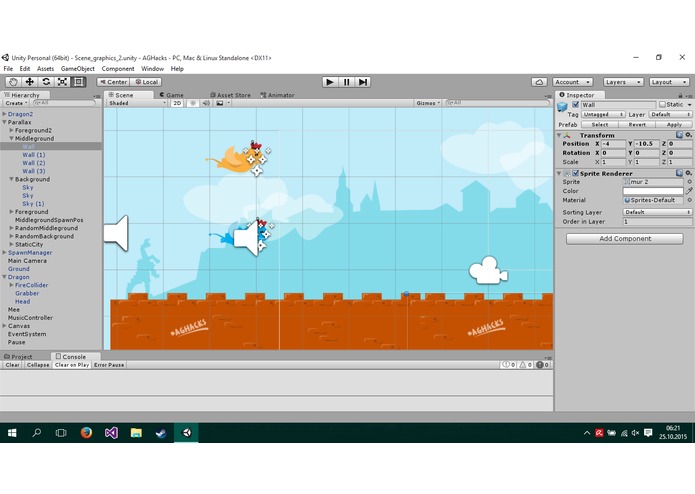695x494 pixels.
Task: Toggle 2D scene view mode
Action: (177, 103)
